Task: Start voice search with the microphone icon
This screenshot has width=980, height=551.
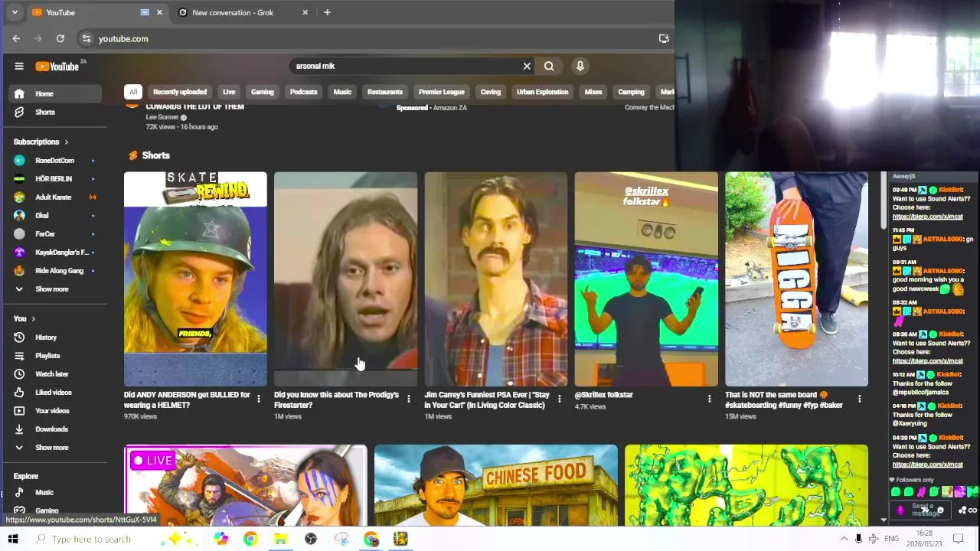Action: [x=580, y=66]
